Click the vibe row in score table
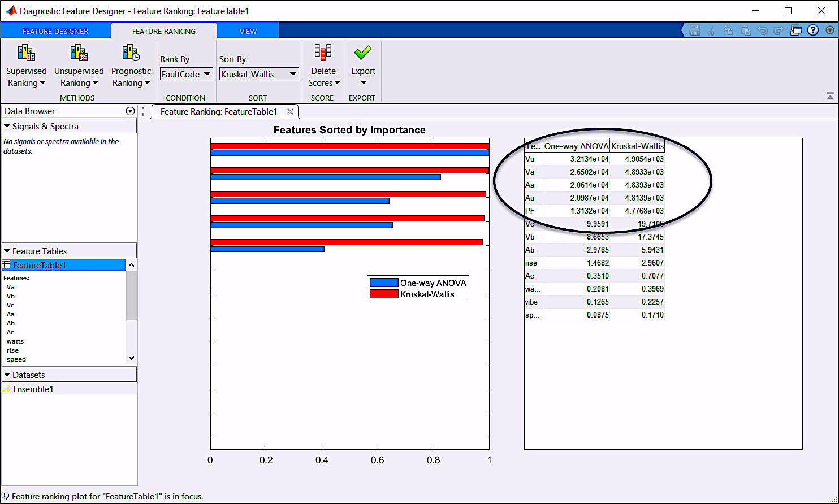The width and height of the screenshot is (839, 504). (594, 302)
